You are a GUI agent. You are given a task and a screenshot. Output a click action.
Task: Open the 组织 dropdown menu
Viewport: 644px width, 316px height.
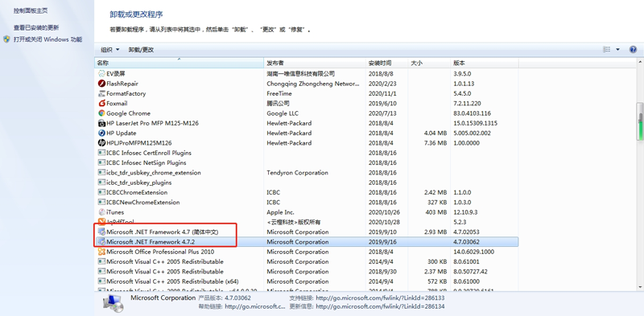tap(110, 50)
